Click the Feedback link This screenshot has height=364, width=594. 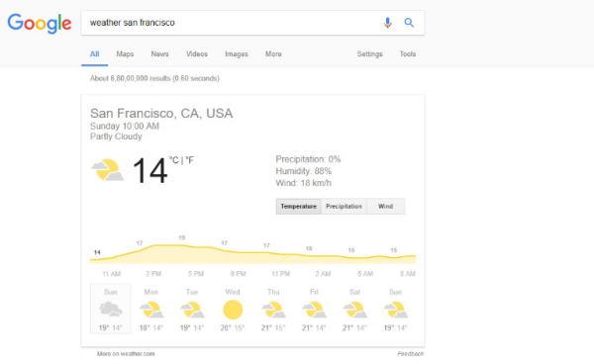click(x=410, y=354)
